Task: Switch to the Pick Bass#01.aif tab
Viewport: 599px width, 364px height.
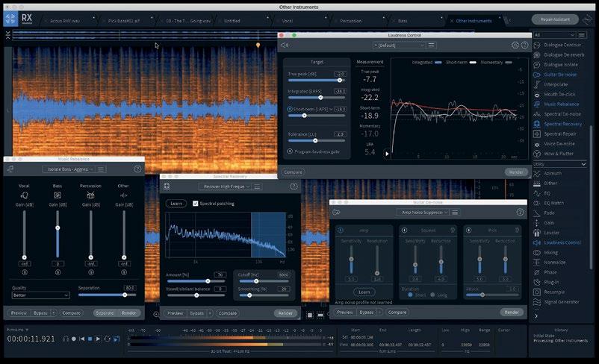Action: [x=123, y=21]
